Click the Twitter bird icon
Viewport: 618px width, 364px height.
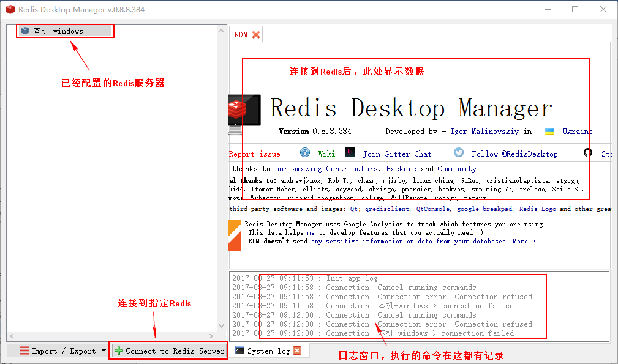click(x=458, y=153)
